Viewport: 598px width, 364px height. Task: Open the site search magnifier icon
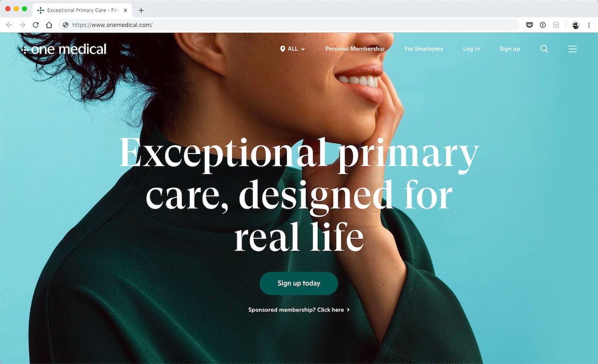click(544, 49)
